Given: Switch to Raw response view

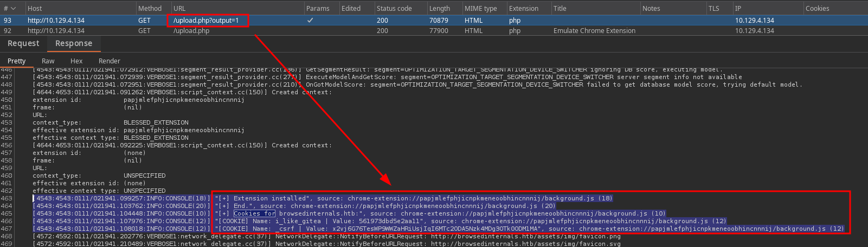Looking at the screenshot, I should coord(48,61).
